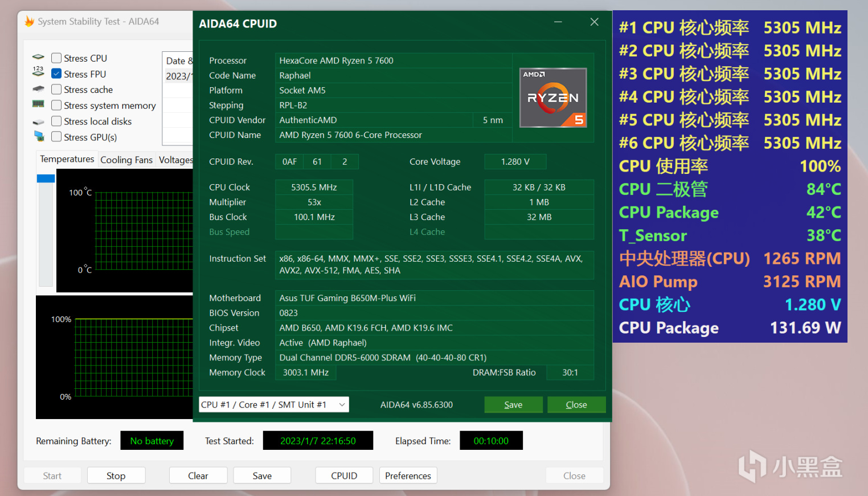Image resolution: width=868 pixels, height=496 pixels.
Task: Click the Stress GPU(s) monitor icon
Action: pyautogui.click(x=39, y=136)
